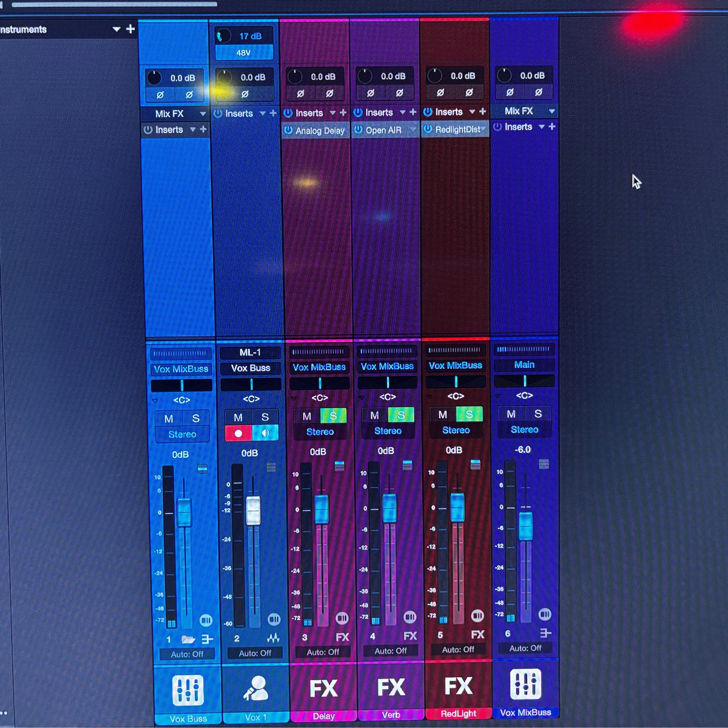Open Inserts dropdown arrow on Vox 1 channel
The height and width of the screenshot is (728, 728).
coord(263,113)
